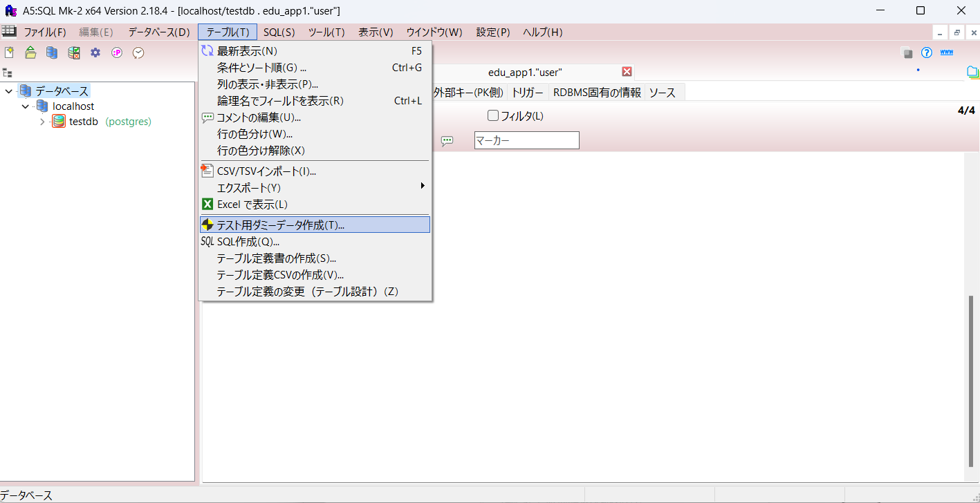Click the red X to close edu_app1."user" tab
The image size is (980, 503).
(x=627, y=72)
